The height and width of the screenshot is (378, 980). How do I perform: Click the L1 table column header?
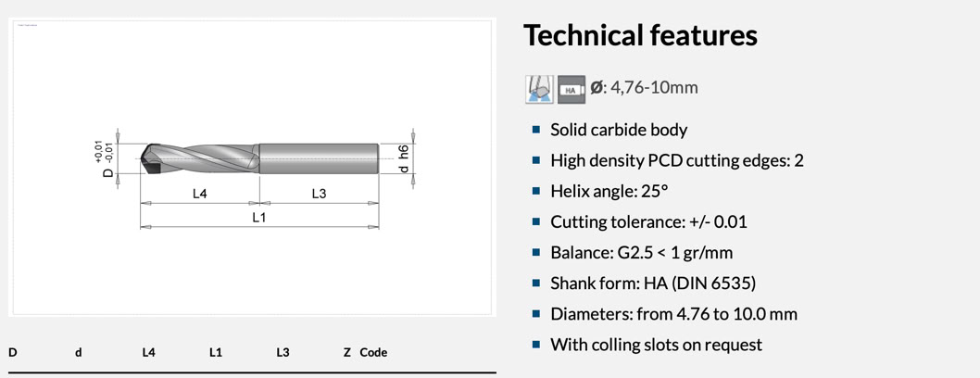216,353
